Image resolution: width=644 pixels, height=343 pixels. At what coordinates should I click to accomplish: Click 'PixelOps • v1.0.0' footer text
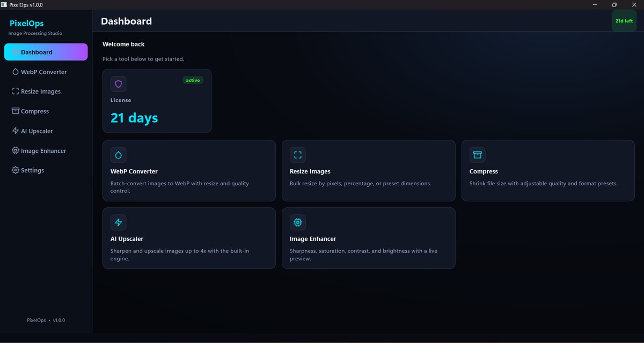[x=46, y=320]
